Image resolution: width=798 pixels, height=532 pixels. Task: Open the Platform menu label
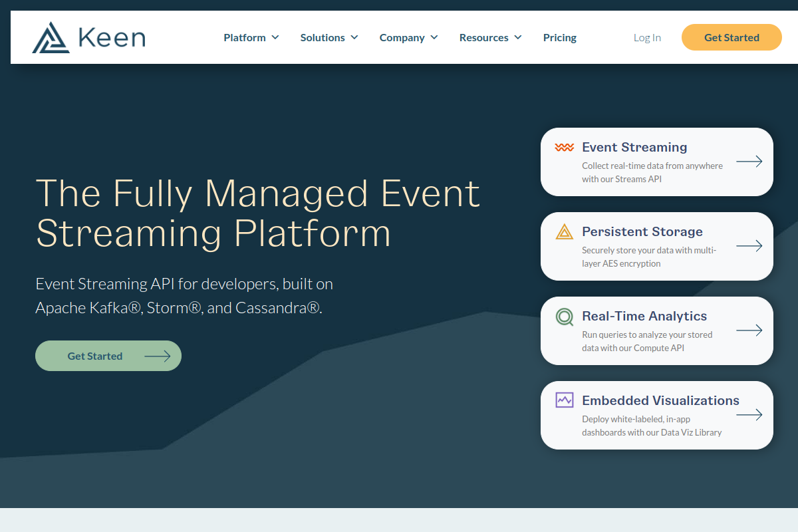coord(245,38)
